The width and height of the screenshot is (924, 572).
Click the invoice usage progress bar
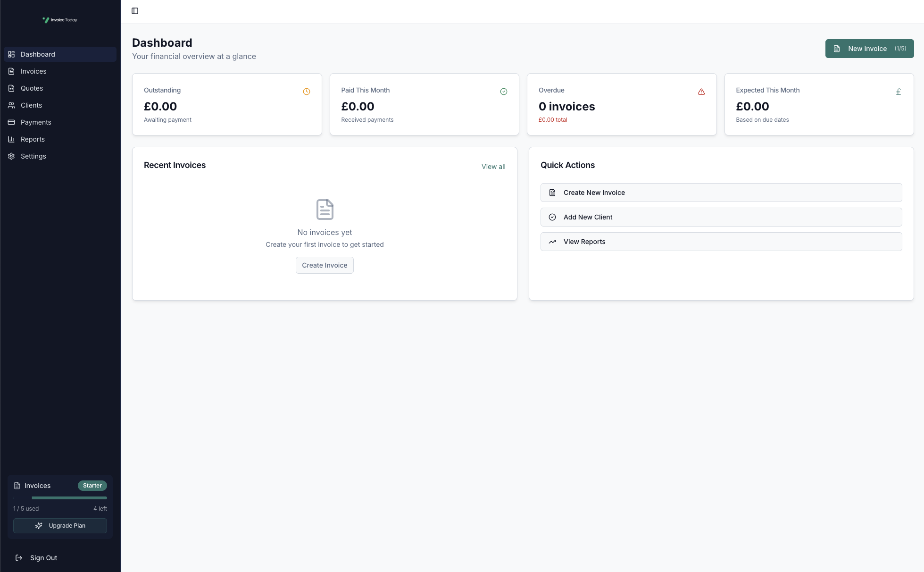pos(60,497)
